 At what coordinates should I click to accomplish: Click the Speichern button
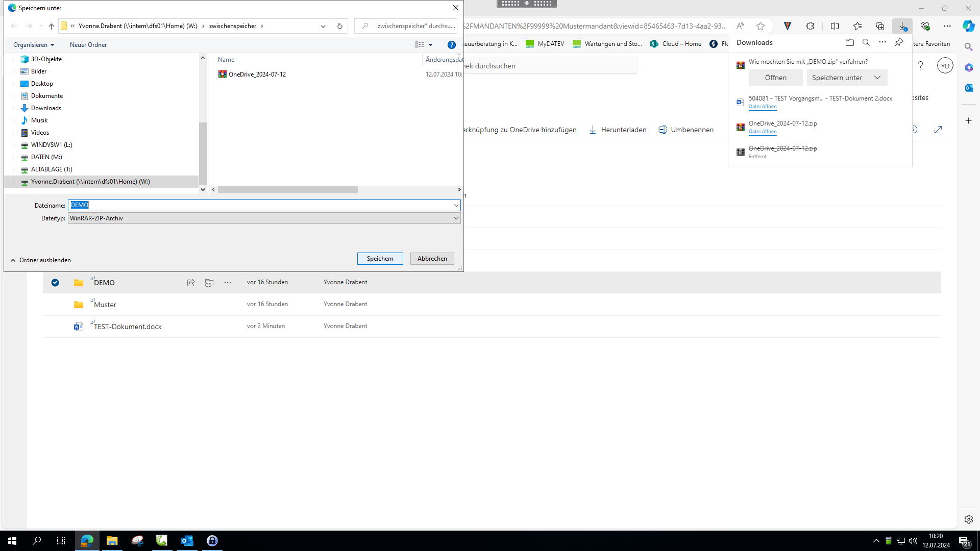tap(380, 259)
